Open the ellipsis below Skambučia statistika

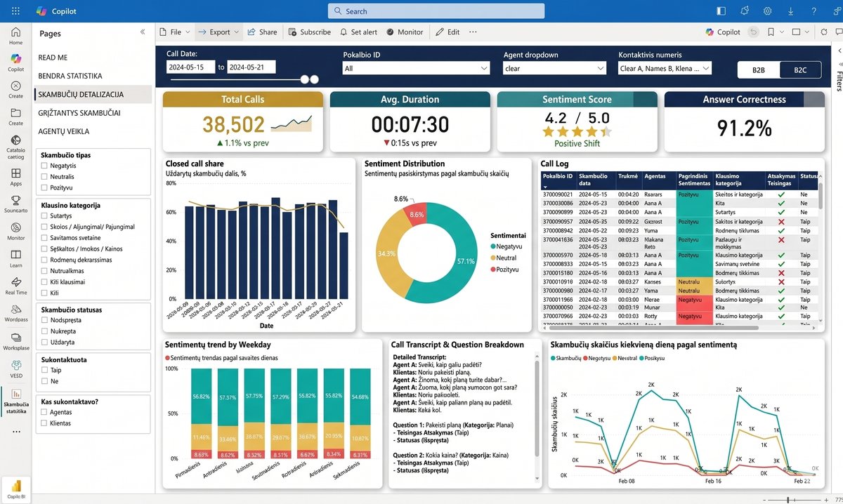click(x=16, y=431)
